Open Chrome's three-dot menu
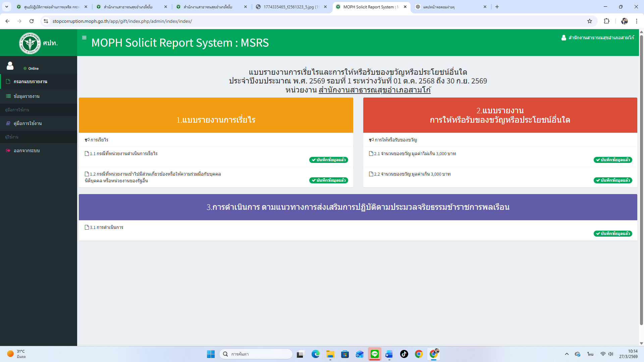Screen dimensions: 644x362 [636, 21]
